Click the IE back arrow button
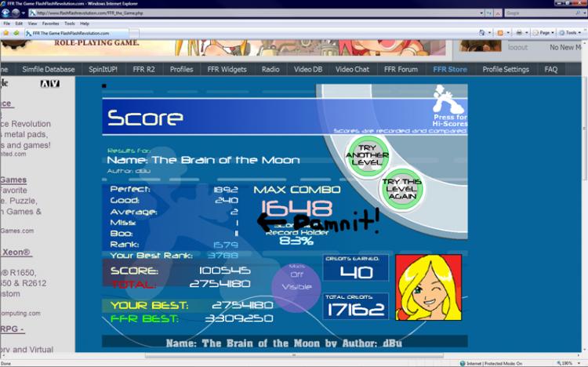This screenshot has width=588, height=367. coord(6,13)
